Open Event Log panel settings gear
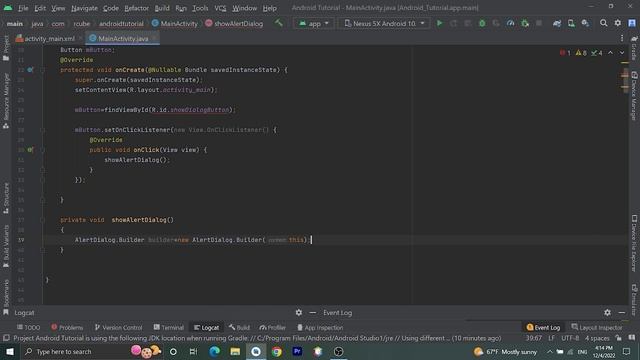This screenshot has height=360, width=640. coord(607,312)
